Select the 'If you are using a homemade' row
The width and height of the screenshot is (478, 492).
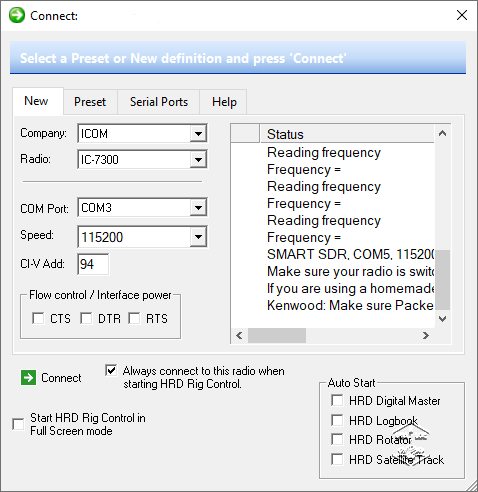click(351, 288)
